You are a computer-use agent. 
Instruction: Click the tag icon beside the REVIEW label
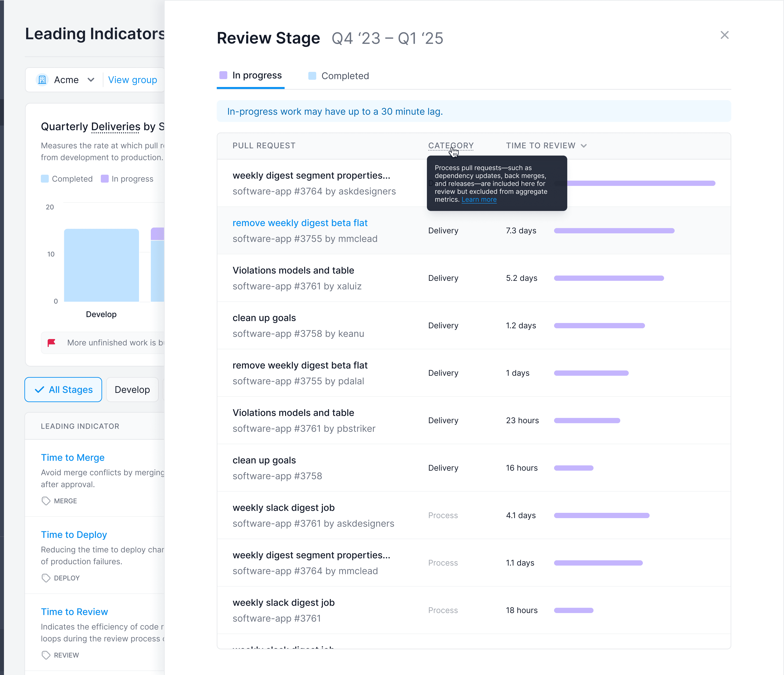coord(46,655)
